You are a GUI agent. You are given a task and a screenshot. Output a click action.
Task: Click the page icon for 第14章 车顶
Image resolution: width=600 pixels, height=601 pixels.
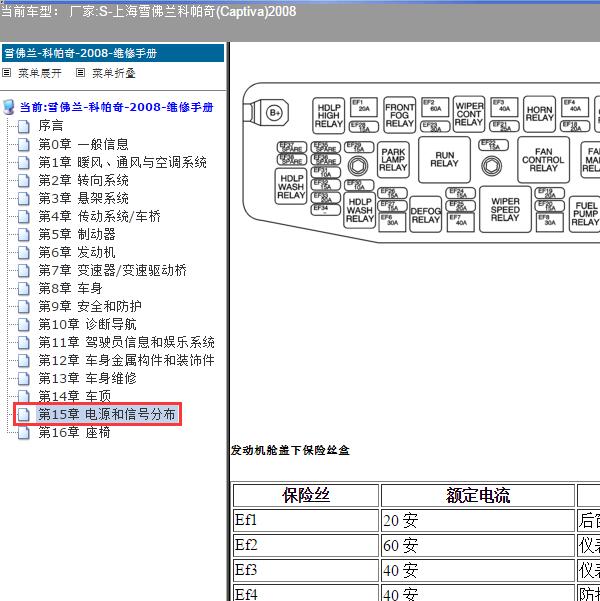pos(23,396)
